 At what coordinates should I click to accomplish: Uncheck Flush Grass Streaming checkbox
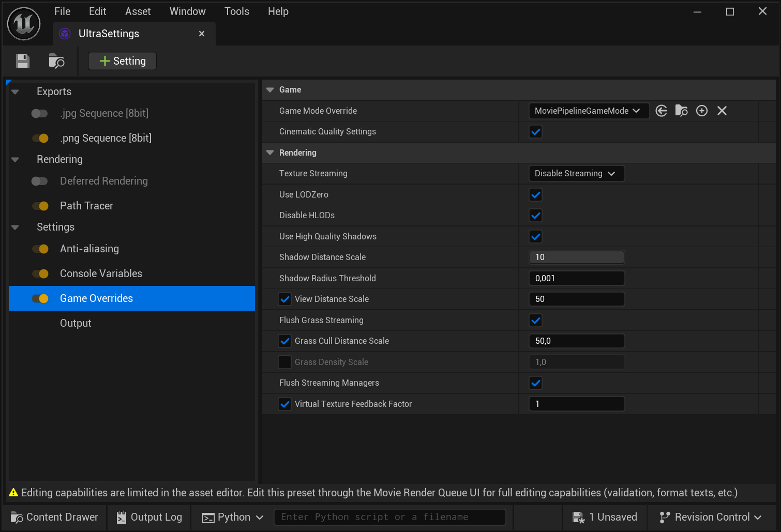[x=536, y=321]
